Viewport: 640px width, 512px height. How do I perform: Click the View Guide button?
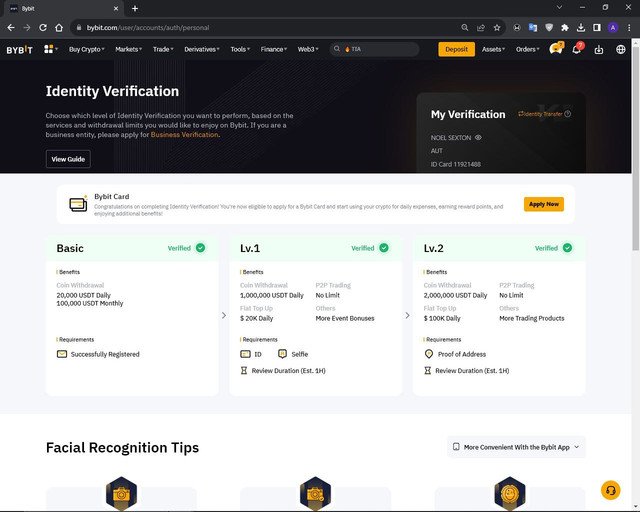point(68,159)
